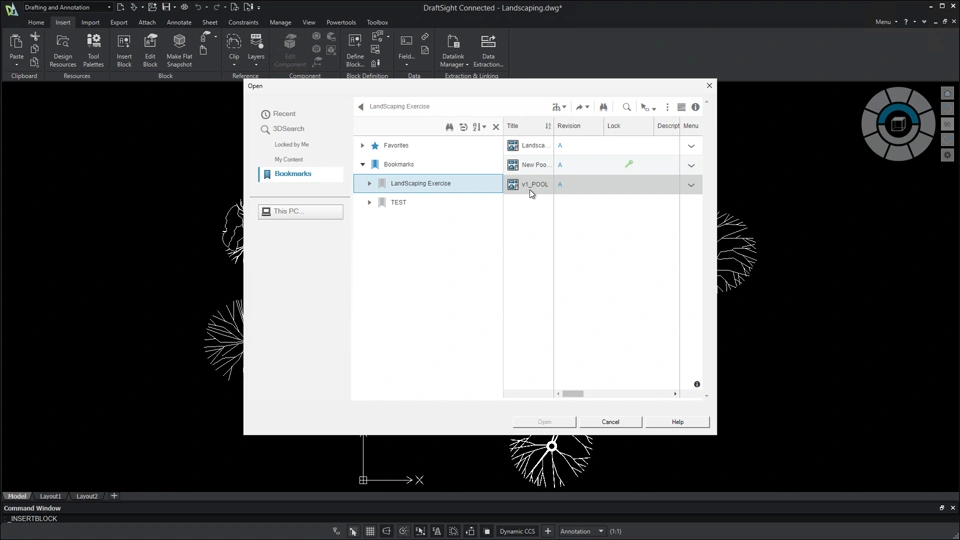Expand the TEST bookmark node
This screenshot has width=960, height=540.
369,203
